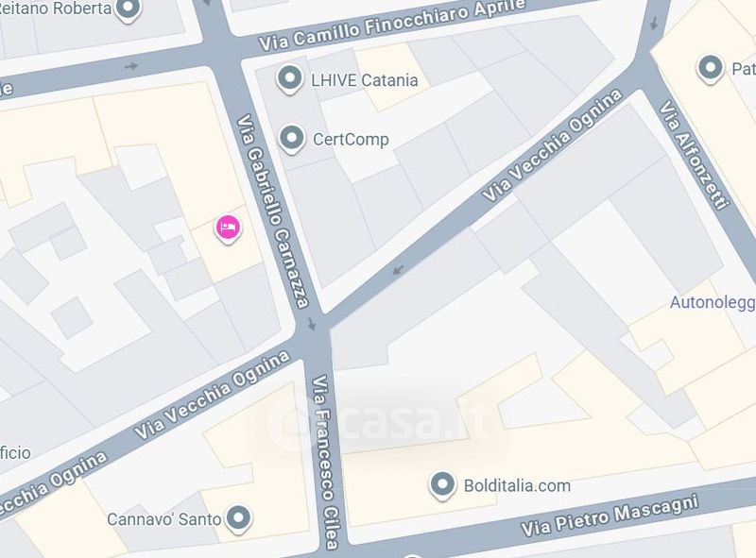Select the LHIVE Catania map pin
Viewport: 756px width, 558px height.
[x=290, y=79]
